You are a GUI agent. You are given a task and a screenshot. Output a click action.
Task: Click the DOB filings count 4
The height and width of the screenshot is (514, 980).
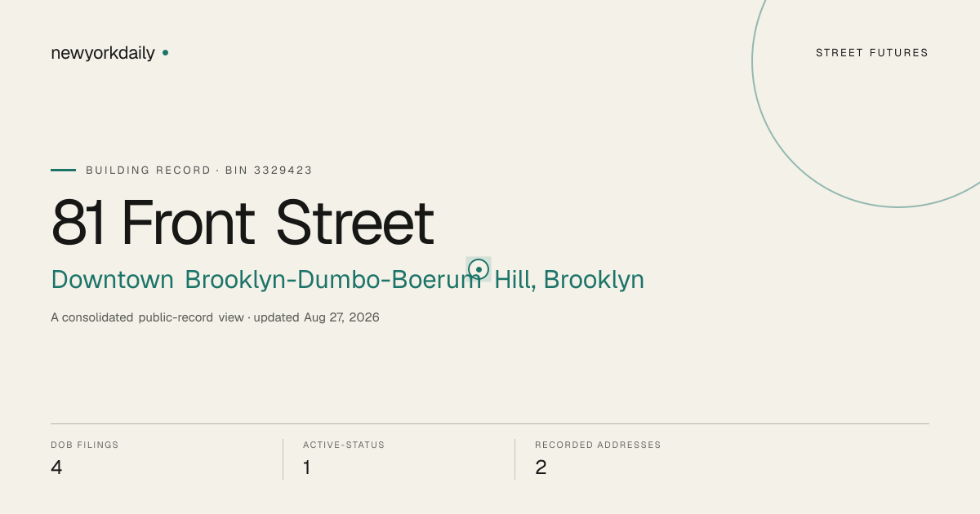pyautogui.click(x=56, y=467)
